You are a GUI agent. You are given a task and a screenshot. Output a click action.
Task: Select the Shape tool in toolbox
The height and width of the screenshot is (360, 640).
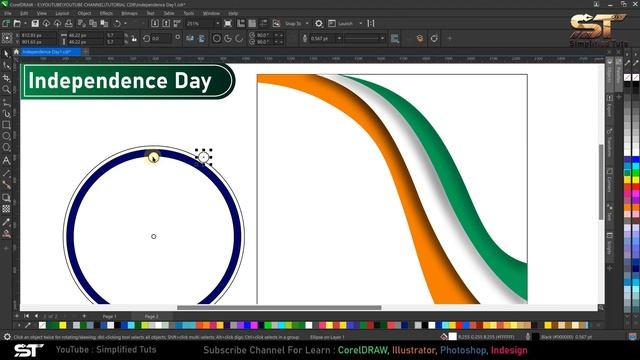click(x=6, y=65)
